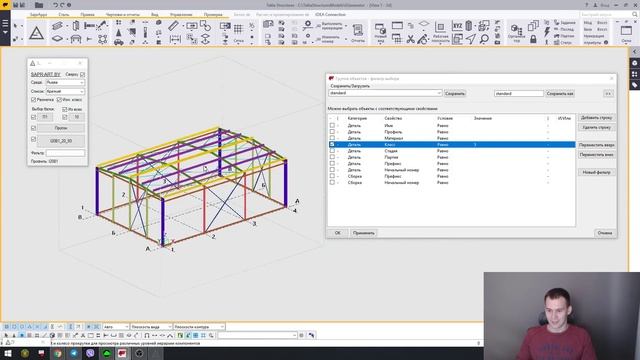This screenshot has height=360, width=640.
Task: Tick the checkbox for the Партия row
Action: [332, 157]
